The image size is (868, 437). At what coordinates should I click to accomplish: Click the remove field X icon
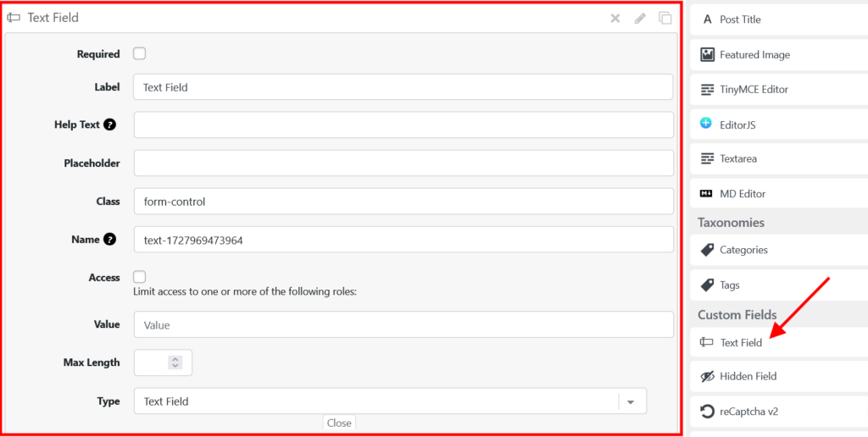pos(615,18)
